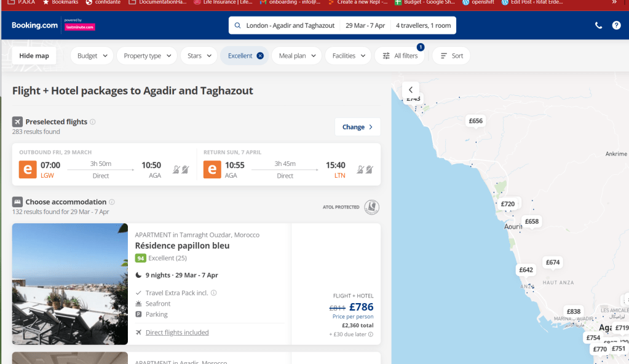Viewport: 629px width, 364px height.
Task: Click the 94 Excellent (25) rating
Action: click(x=161, y=258)
